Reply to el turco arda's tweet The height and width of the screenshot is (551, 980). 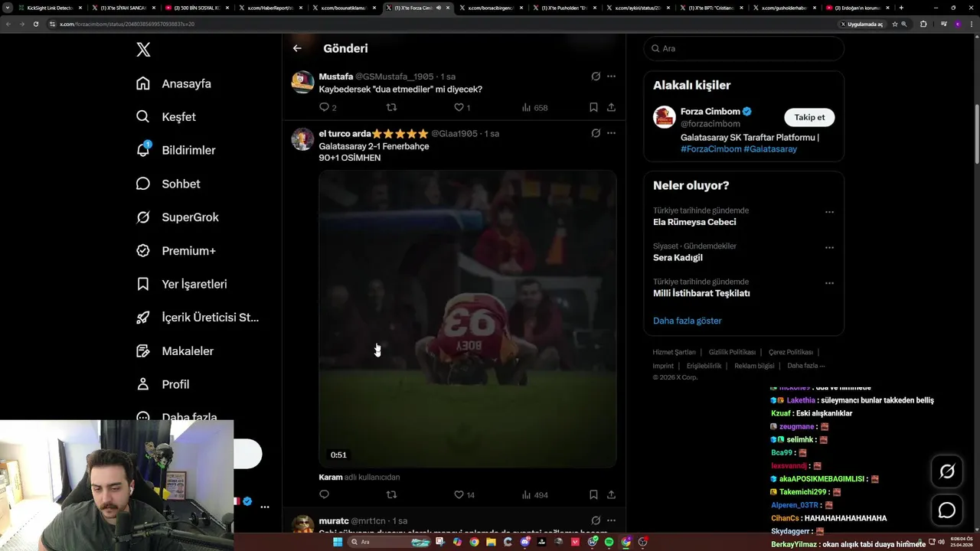point(324,494)
